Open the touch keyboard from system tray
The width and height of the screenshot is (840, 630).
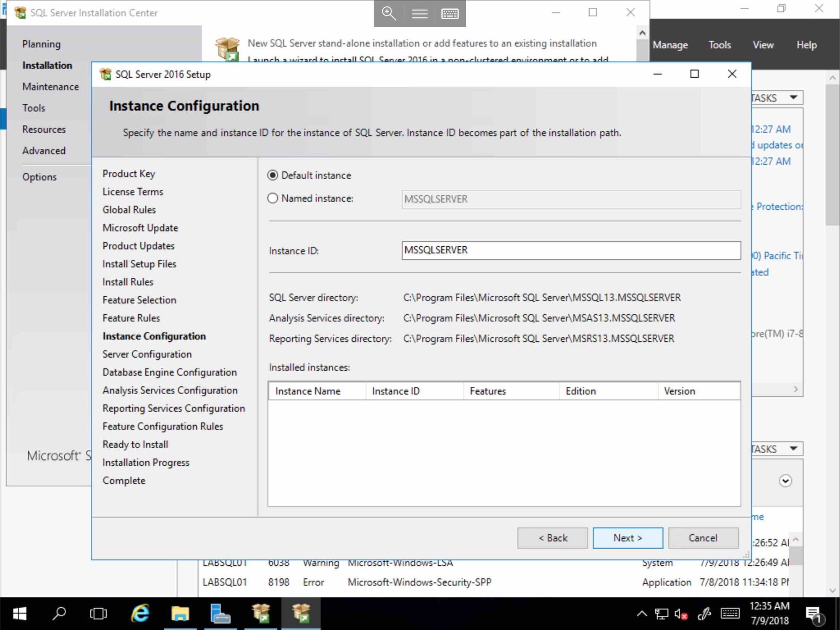(x=730, y=614)
